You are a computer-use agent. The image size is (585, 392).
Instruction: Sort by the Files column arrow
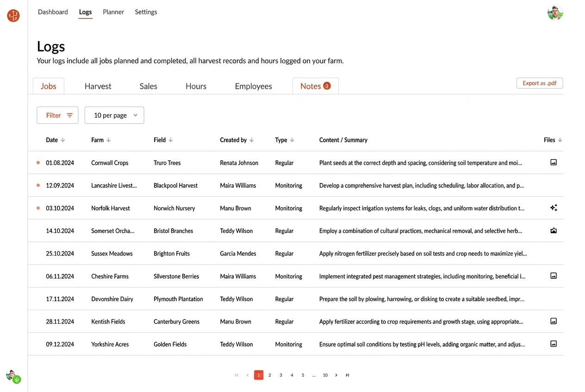[560, 140]
